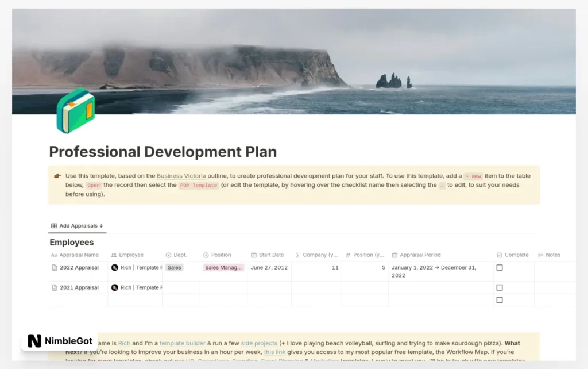588x369 pixels.
Task: Click the sigma formula icon beside Company header
Action: 297,255
